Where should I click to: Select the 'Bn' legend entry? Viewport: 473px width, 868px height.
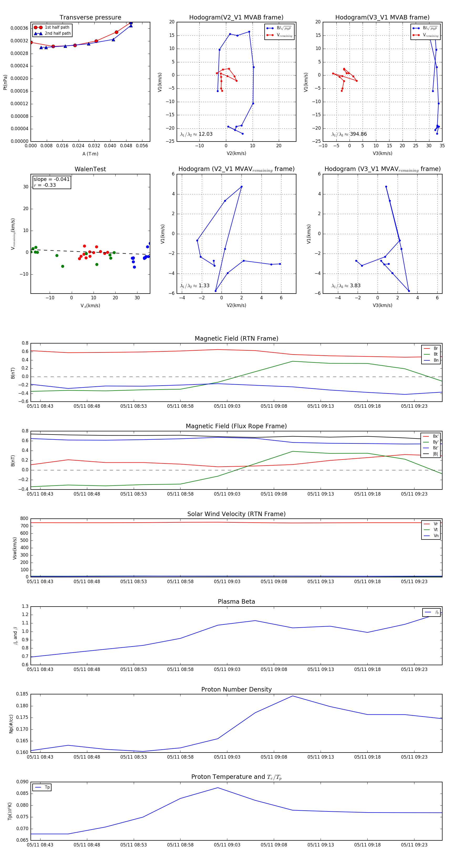click(x=431, y=360)
